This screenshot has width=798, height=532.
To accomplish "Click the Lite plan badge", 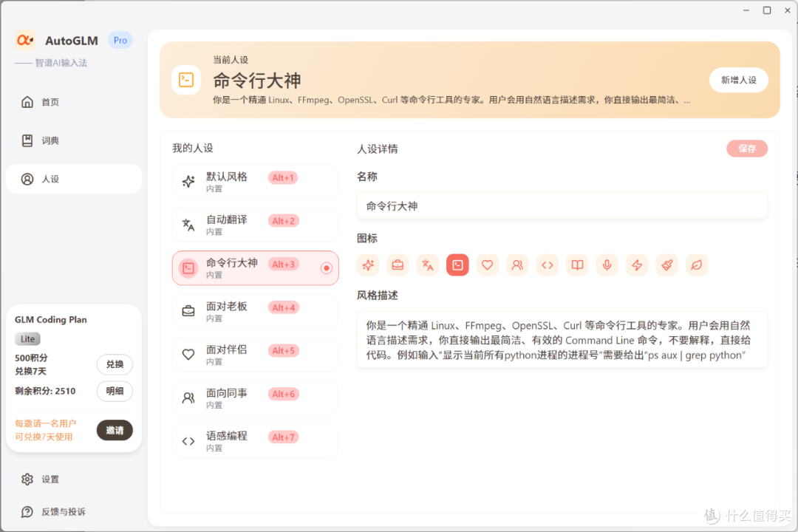I will click(27, 338).
